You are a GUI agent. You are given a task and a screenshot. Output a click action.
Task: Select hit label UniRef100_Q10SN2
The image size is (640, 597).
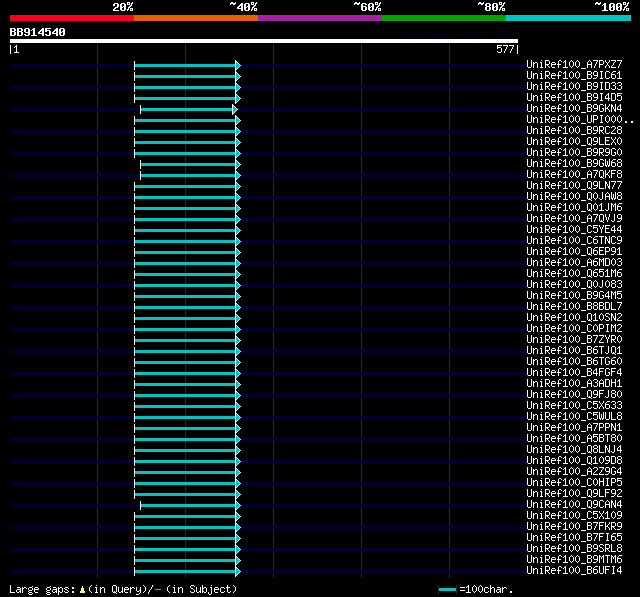click(x=574, y=318)
